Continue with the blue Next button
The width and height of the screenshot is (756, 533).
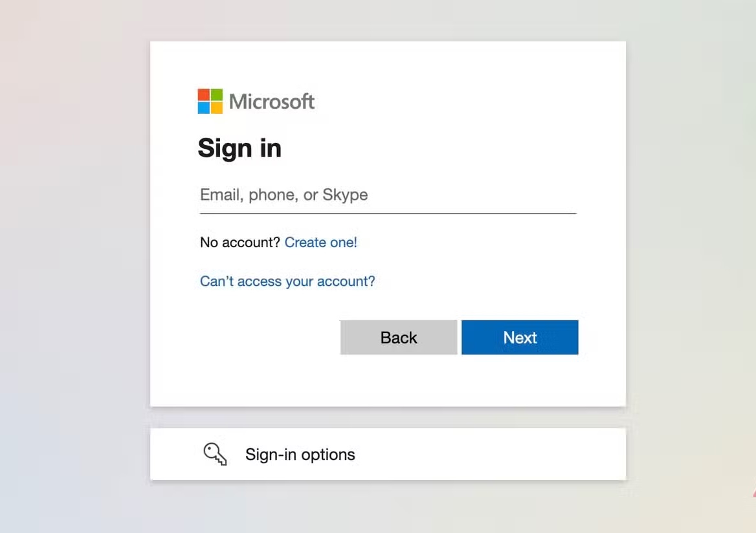(520, 338)
